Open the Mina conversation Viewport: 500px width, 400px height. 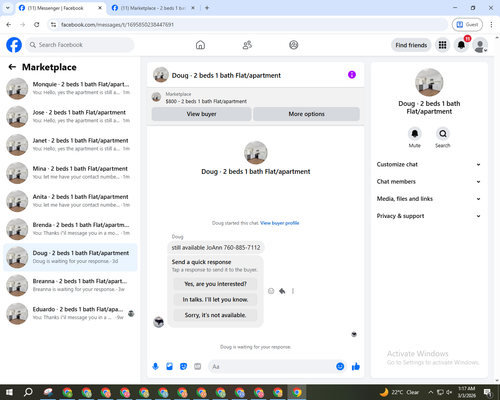click(x=70, y=173)
